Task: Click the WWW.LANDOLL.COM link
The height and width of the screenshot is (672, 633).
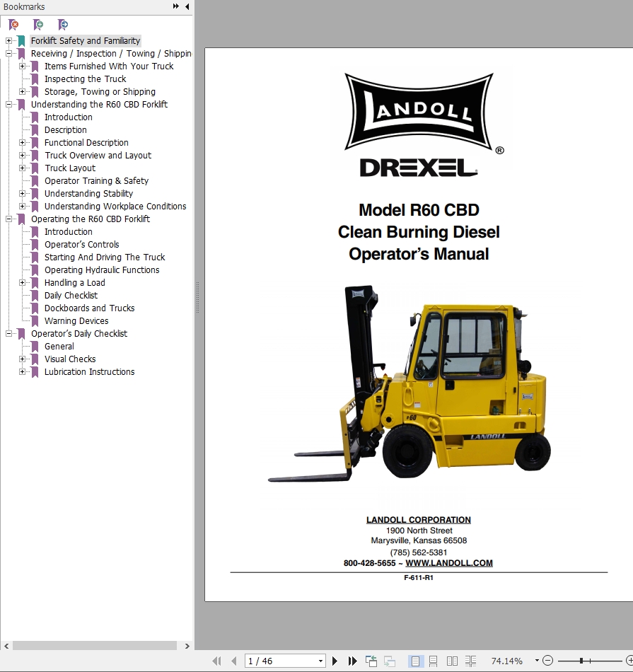Action: point(448,563)
